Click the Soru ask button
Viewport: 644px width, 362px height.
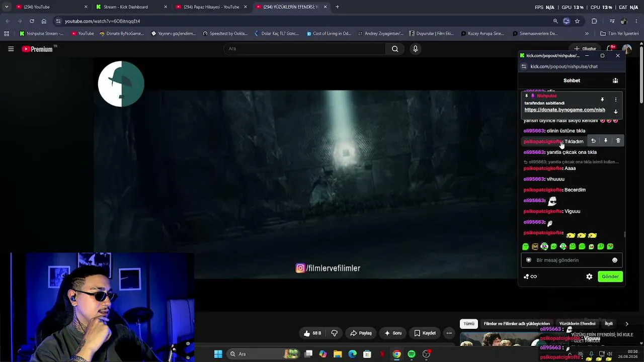393,333
